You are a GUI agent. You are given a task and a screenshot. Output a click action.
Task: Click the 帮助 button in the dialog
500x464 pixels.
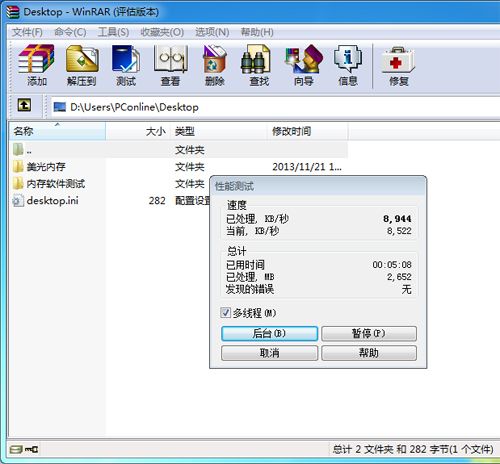tap(369, 353)
